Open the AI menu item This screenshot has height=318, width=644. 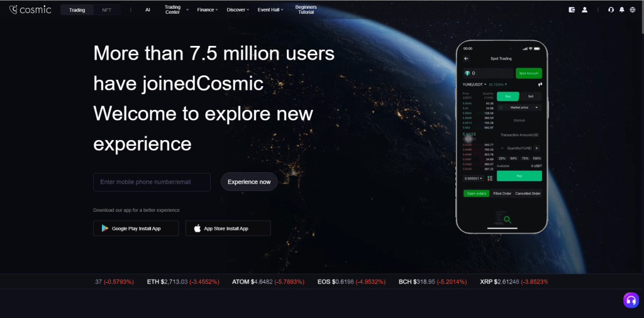[x=147, y=10]
